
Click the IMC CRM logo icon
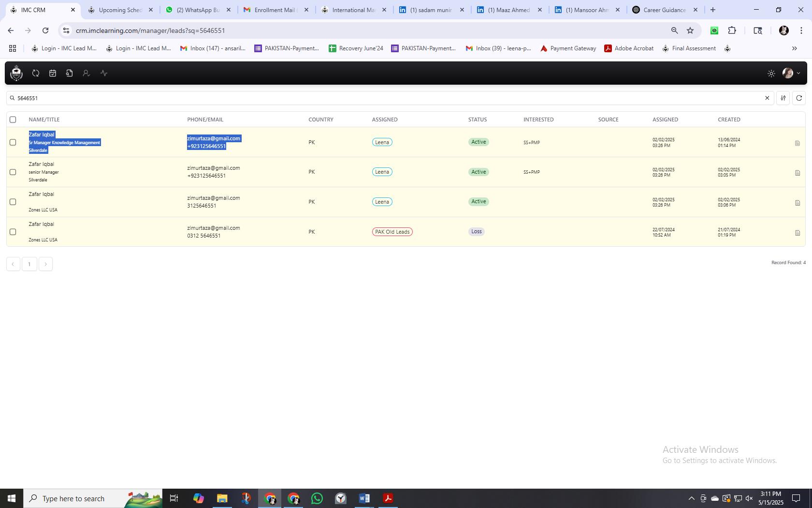[16, 73]
